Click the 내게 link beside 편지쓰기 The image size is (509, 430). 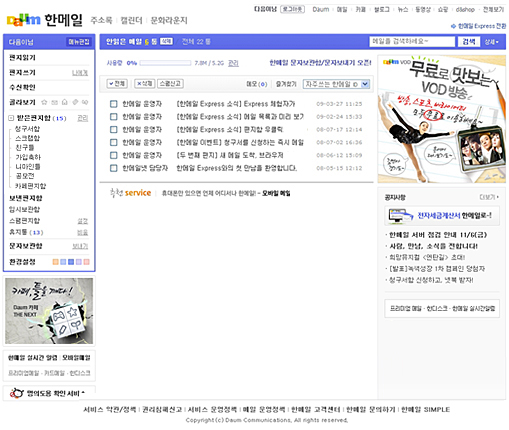[x=80, y=73]
